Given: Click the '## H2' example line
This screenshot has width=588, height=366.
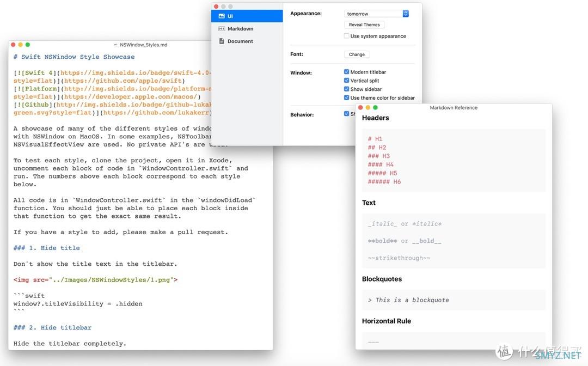Looking at the screenshot, I should pos(377,148).
